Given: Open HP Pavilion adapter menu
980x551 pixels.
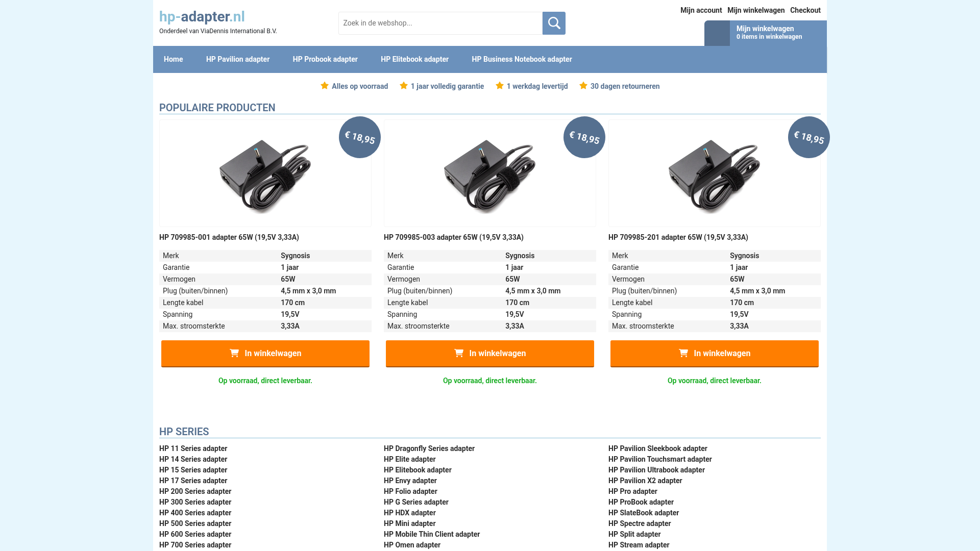Looking at the screenshot, I should (x=238, y=59).
